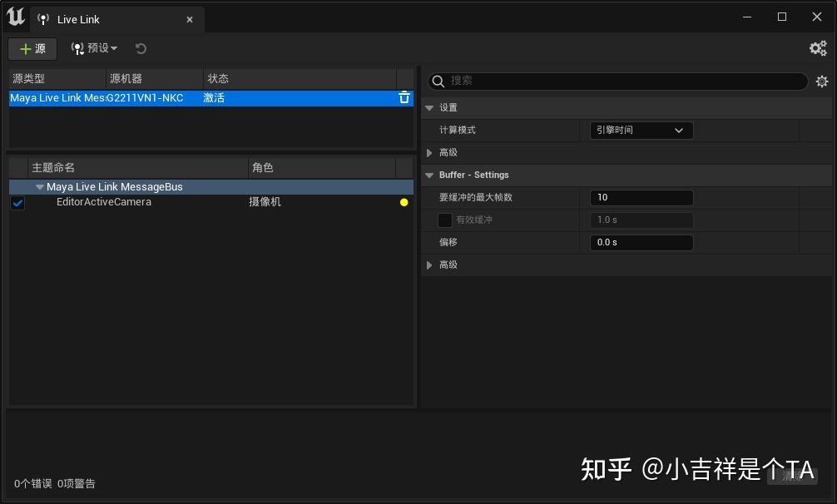
Task: Open Live Link settings via gears icon top right
Action: coord(817,48)
